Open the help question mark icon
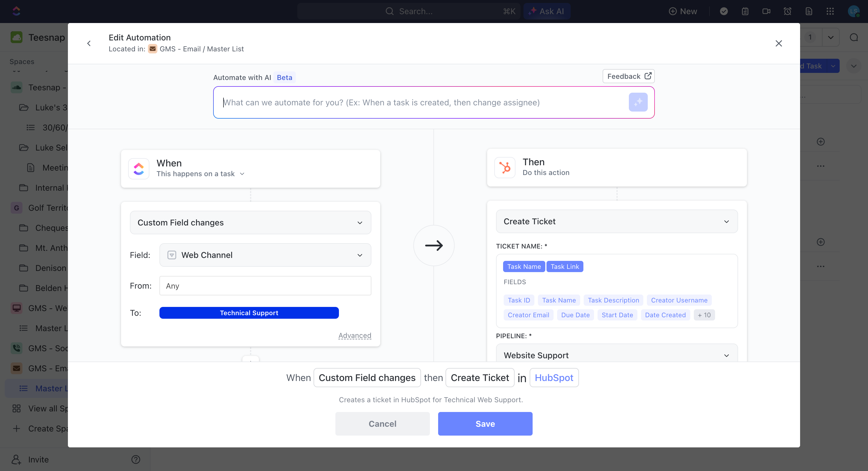This screenshot has height=471, width=868. point(136,459)
